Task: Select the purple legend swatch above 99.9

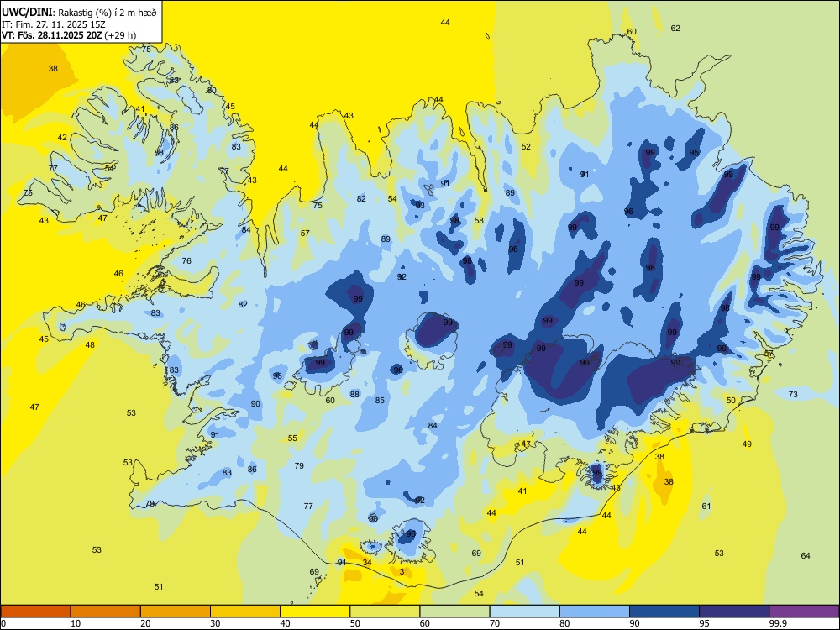Action: [804, 612]
